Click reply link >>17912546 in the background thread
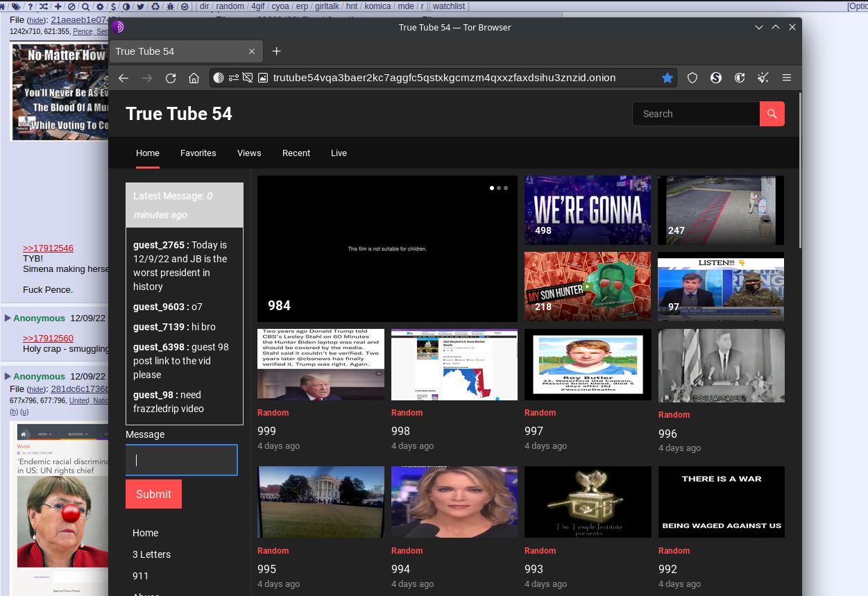The height and width of the screenshot is (596, 868). pyautogui.click(x=48, y=248)
